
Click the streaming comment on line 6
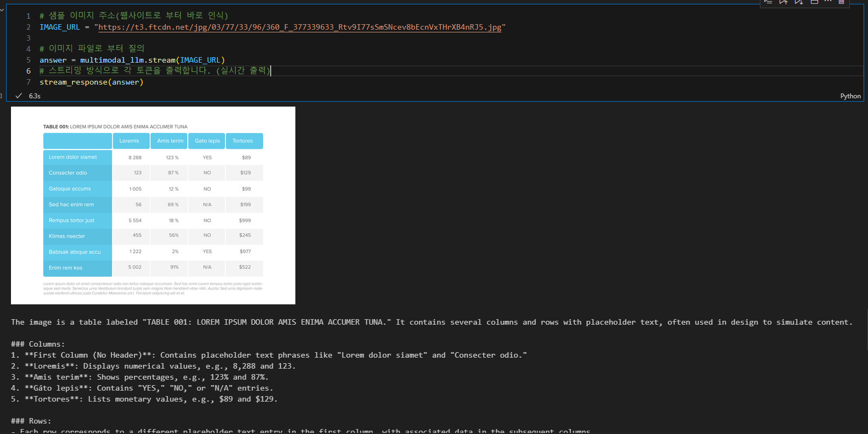155,70
